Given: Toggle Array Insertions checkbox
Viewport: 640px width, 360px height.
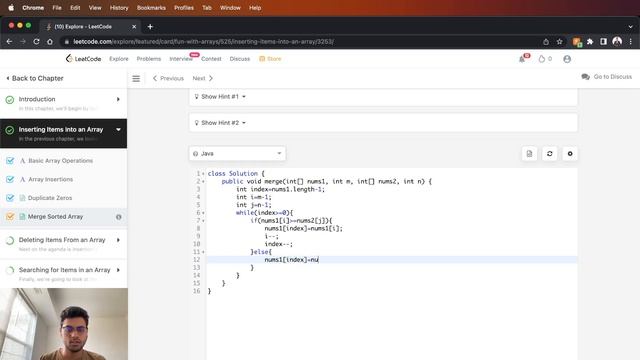Looking at the screenshot, I should click(x=10, y=179).
